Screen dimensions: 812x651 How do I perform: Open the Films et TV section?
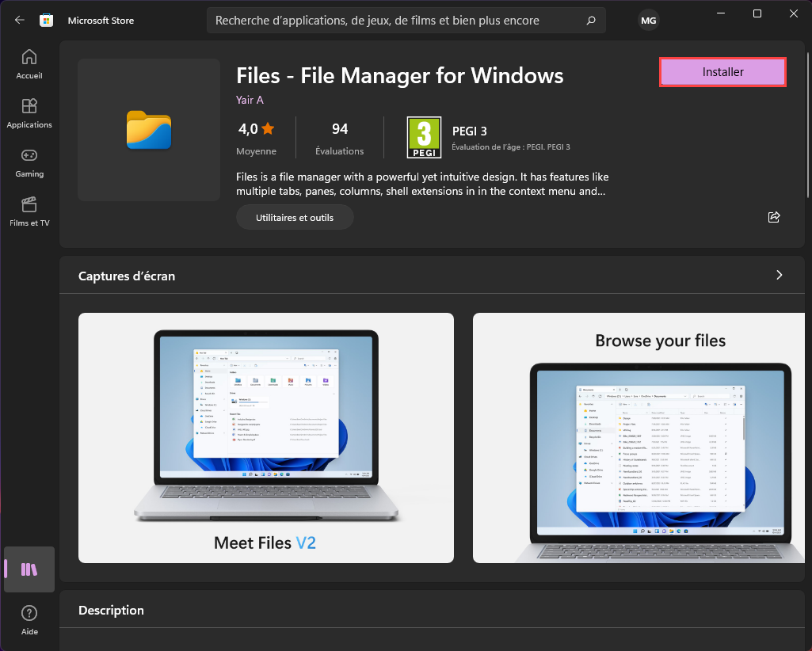[29, 211]
